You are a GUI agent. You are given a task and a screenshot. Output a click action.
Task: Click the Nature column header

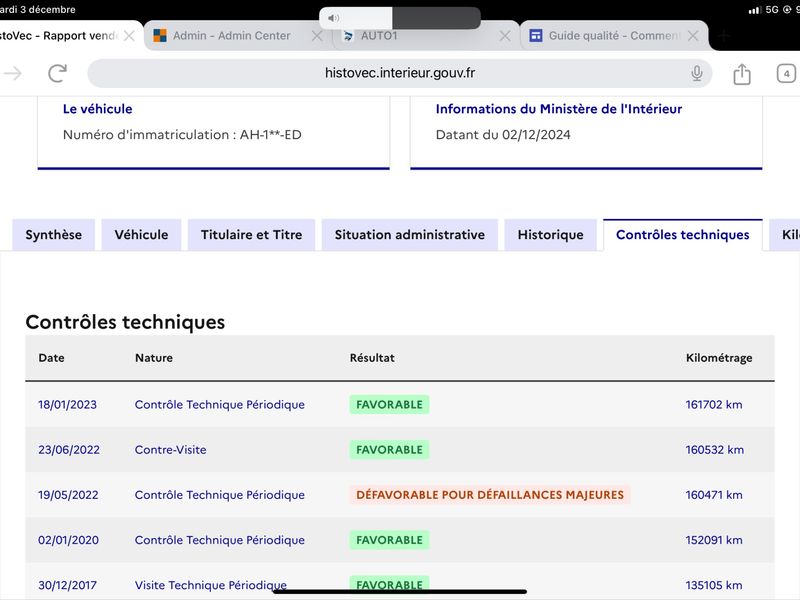click(x=154, y=358)
